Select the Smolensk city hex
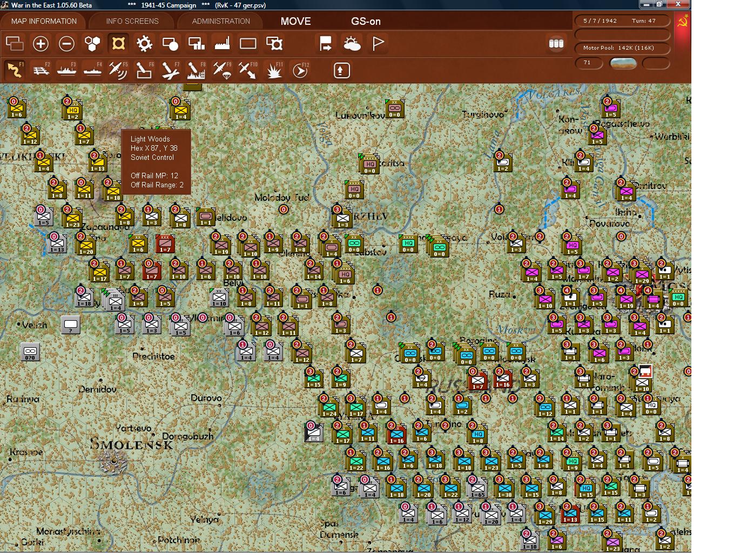 (114, 461)
